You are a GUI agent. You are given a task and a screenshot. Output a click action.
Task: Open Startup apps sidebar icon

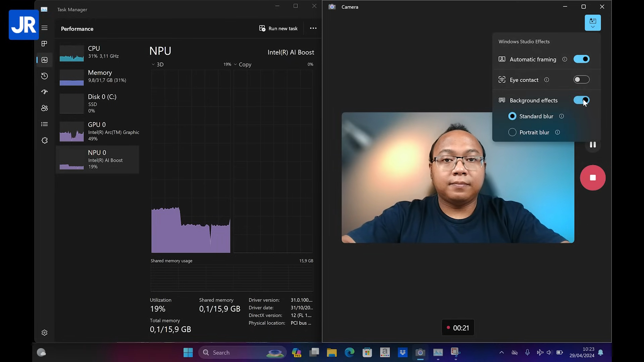click(x=44, y=92)
